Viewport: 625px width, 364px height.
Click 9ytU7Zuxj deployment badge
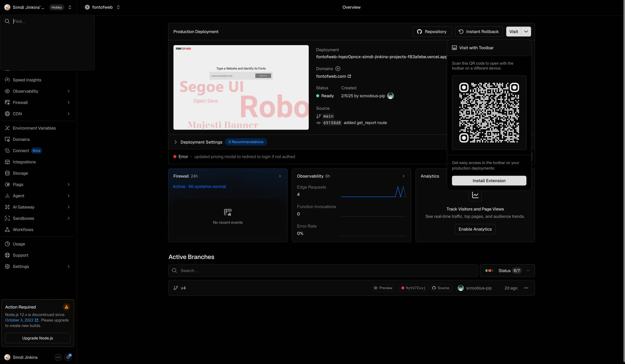(413, 288)
